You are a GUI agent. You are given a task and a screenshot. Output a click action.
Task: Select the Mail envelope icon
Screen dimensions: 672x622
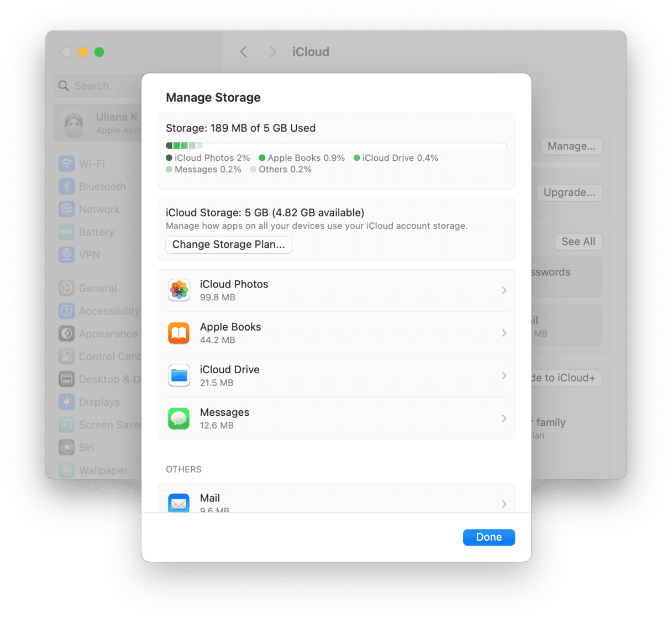coord(179,503)
